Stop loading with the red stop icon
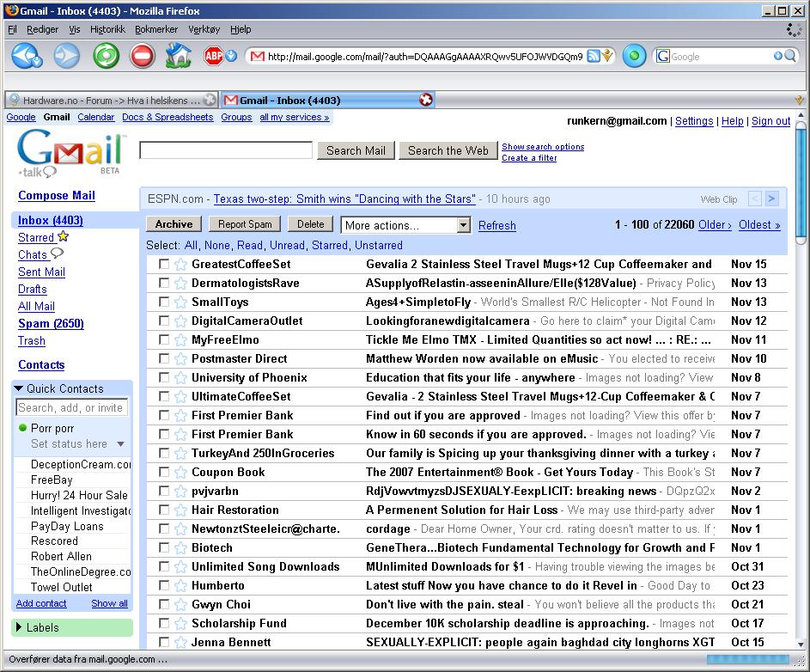Viewport: 810px width, 672px height. coord(142,56)
